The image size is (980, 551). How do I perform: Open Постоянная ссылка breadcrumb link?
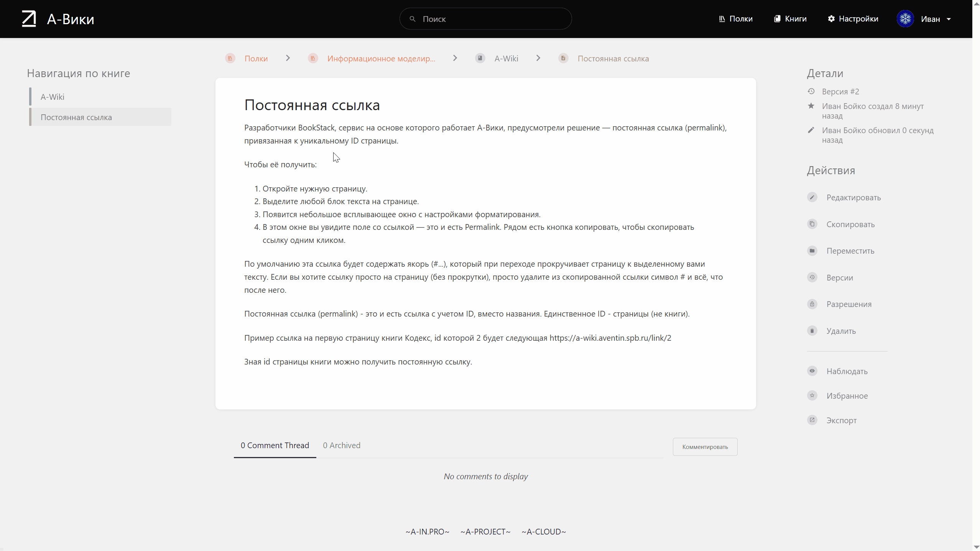(613, 59)
